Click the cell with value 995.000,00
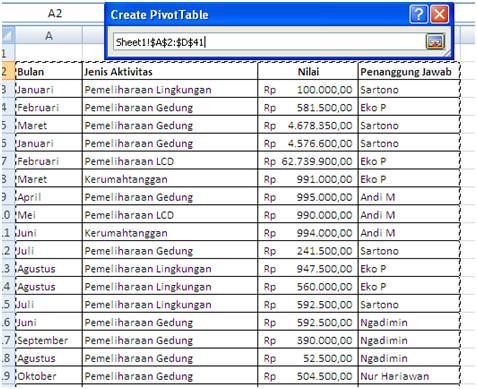This screenshot has width=477, height=389. [x=308, y=197]
